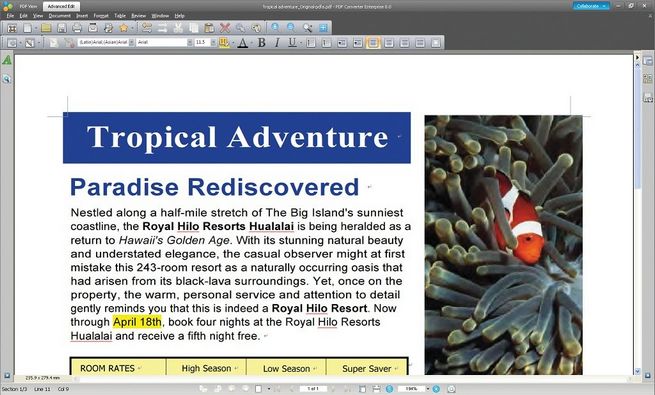Click the email envelope icon
This screenshot has width=655, height=395.
(93, 28)
